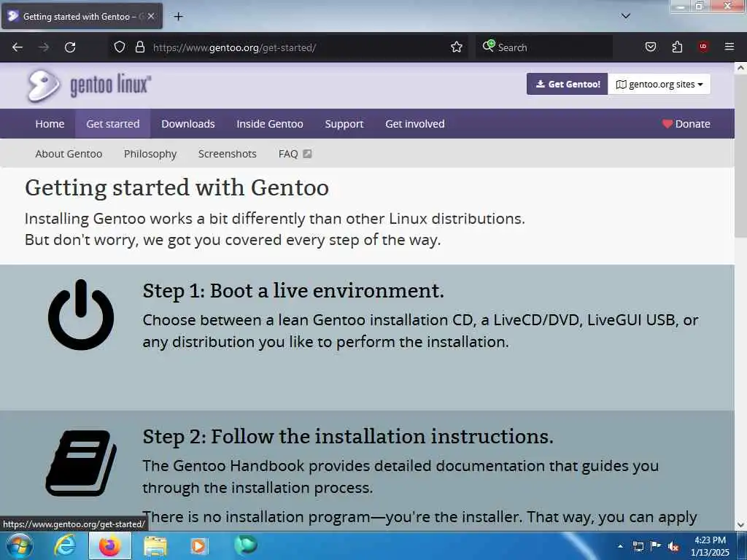Open the Support menu item

coord(344,124)
